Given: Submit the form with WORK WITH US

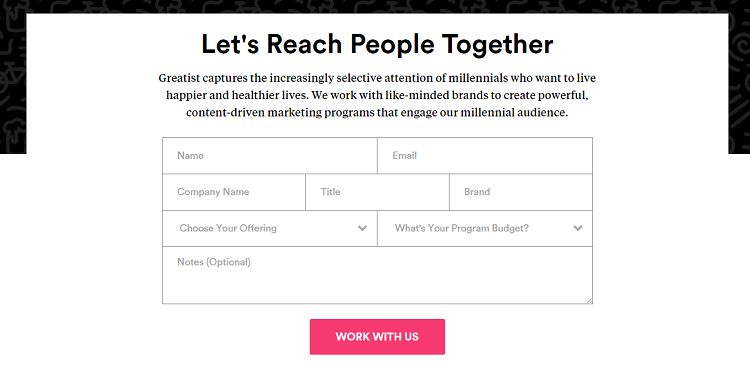Looking at the screenshot, I should point(377,337).
